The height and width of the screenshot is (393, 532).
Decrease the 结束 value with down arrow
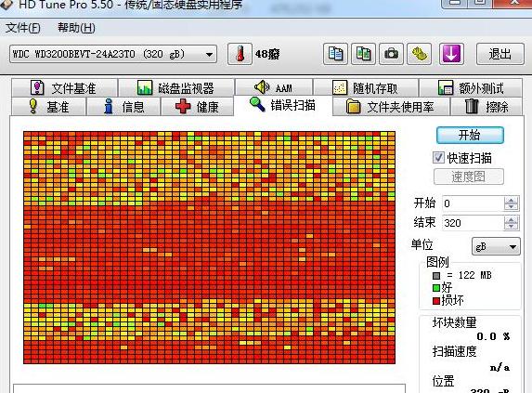511,227
